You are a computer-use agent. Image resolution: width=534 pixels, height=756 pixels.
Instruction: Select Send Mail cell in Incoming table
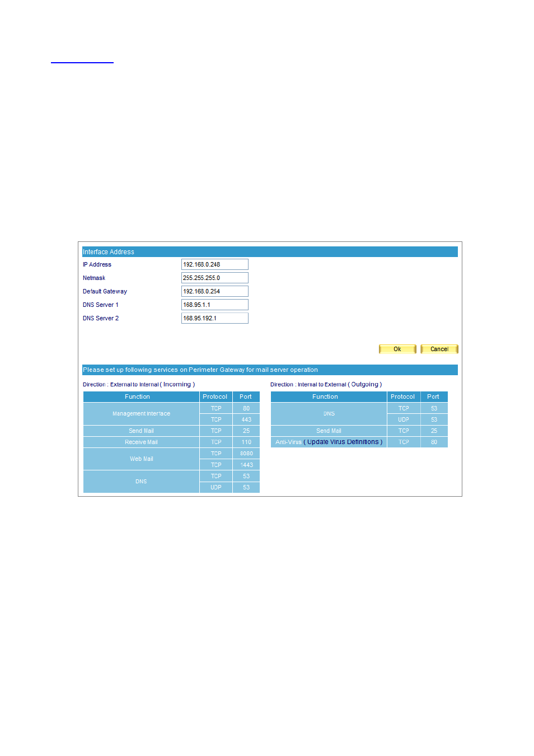point(141,431)
